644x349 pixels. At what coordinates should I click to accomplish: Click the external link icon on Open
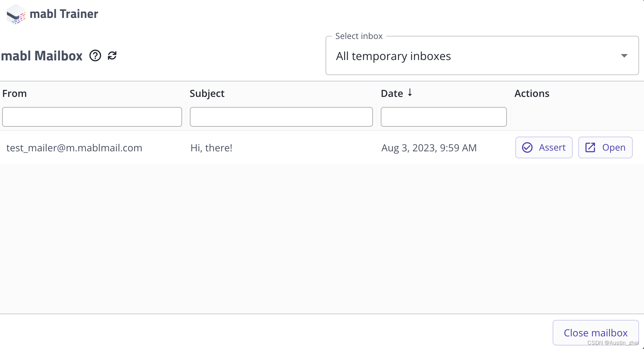click(x=590, y=147)
